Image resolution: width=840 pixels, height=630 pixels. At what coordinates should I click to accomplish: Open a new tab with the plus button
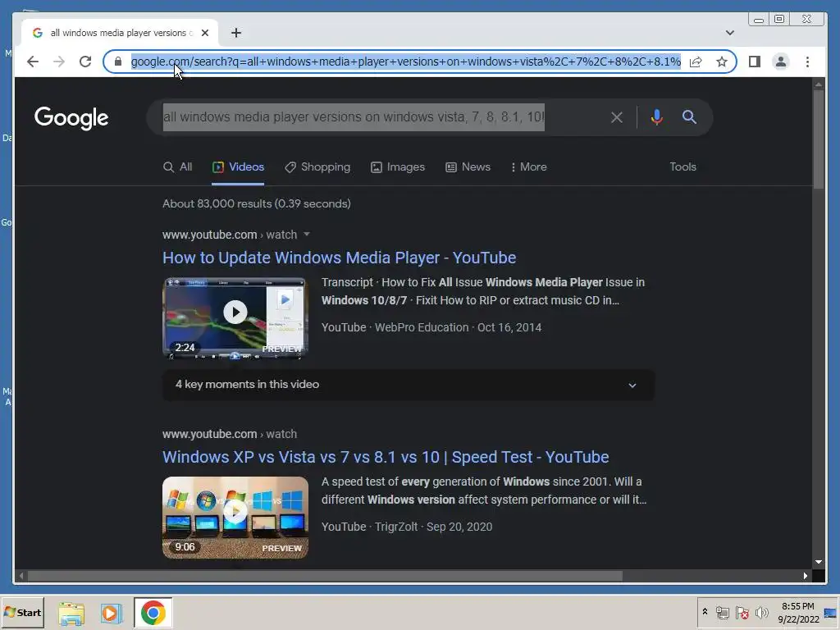pos(235,33)
